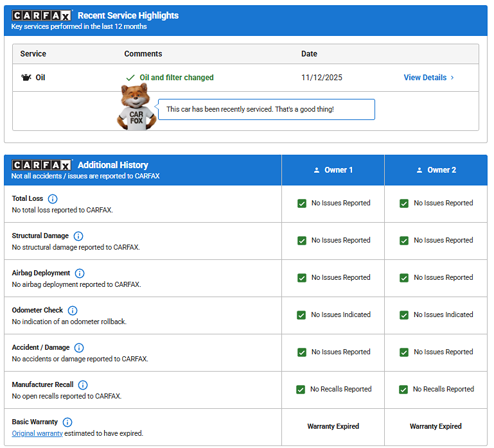
Task: Click the Car Fox mascot image
Action: click(x=136, y=108)
